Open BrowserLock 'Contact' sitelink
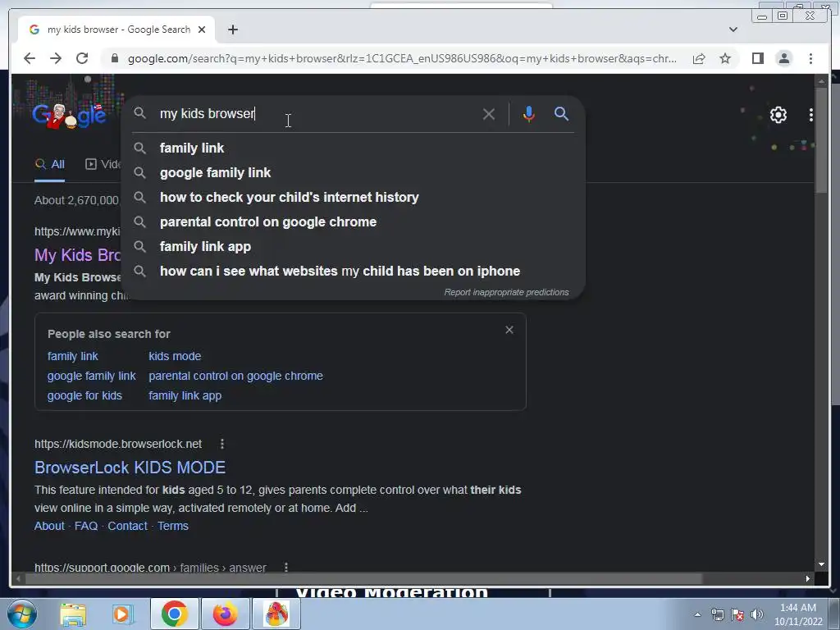This screenshot has height=630, width=840. click(x=127, y=526)
